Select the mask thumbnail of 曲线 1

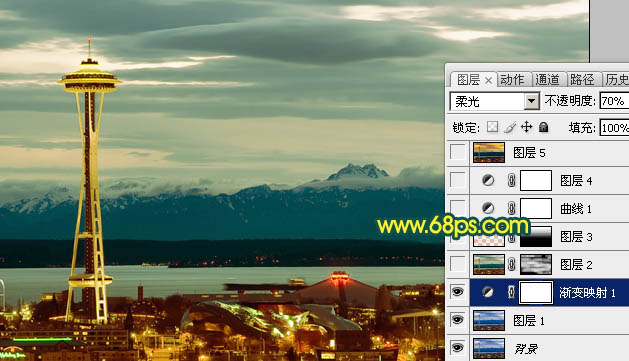point(536,208)
